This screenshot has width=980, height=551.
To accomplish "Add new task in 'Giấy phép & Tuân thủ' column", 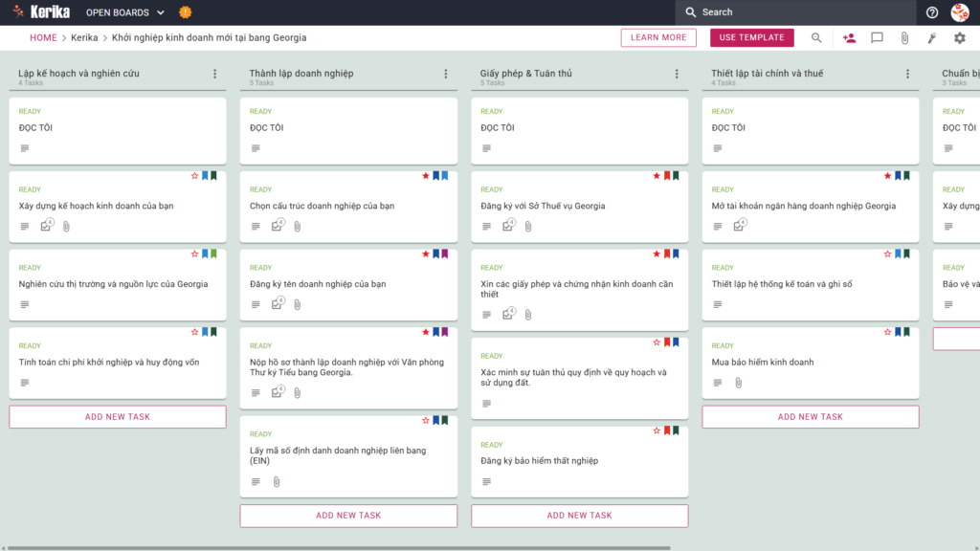I will (579, 516).
